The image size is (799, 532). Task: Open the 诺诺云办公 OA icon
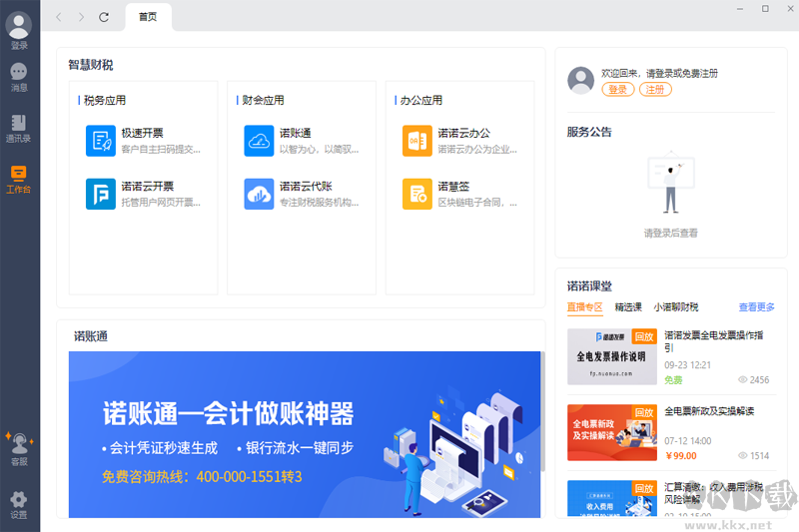(417, 141)
